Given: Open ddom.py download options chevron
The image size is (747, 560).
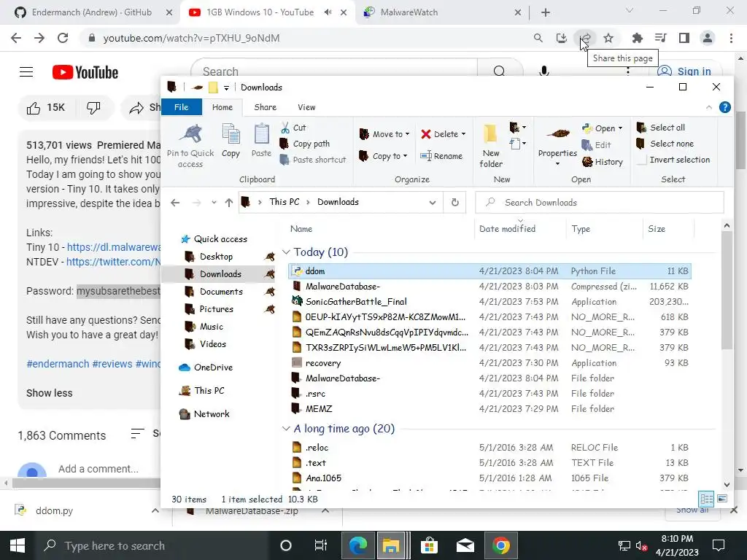Looking at the screenshot, I should click(x=155, y=510).
